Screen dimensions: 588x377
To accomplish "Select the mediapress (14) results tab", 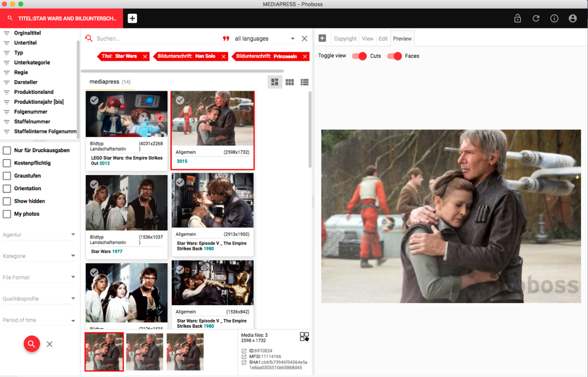I will [x=110, y=82].
